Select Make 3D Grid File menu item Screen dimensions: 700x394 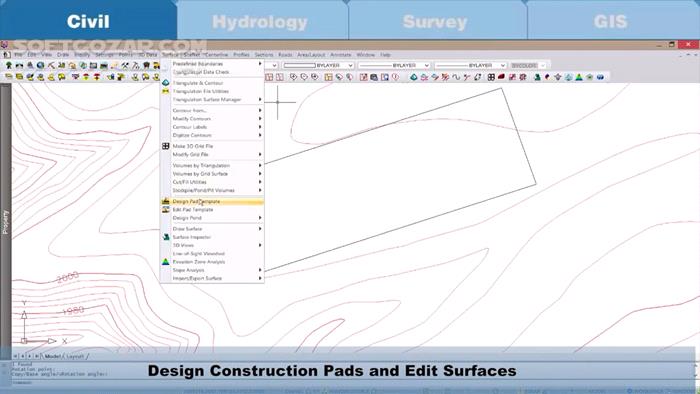(x=212, y=146)
